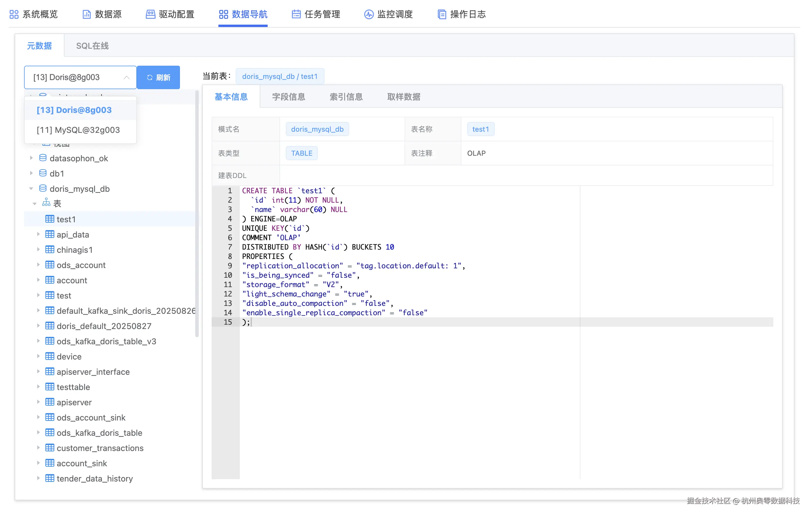The image size is (812, 517).
Task: Choose [11] MySQL@32g003 from the list
Action: pyautogui.click(x=78, y=130)
